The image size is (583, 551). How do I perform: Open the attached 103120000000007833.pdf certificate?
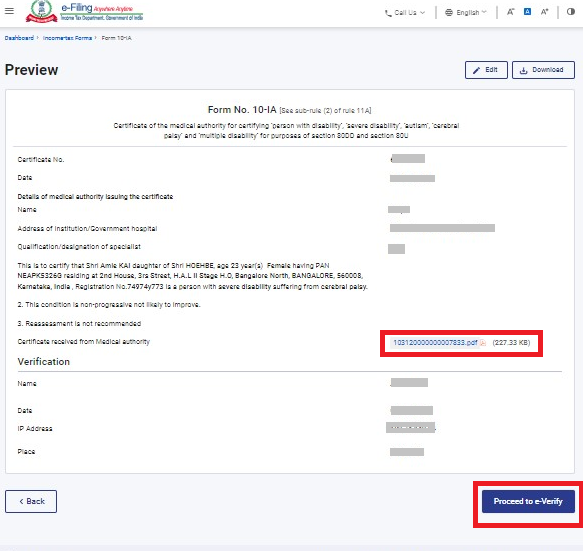435,342
